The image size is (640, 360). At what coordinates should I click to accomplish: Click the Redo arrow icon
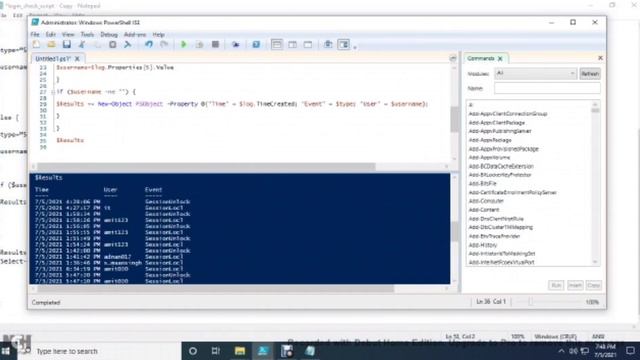coord(164,44)
